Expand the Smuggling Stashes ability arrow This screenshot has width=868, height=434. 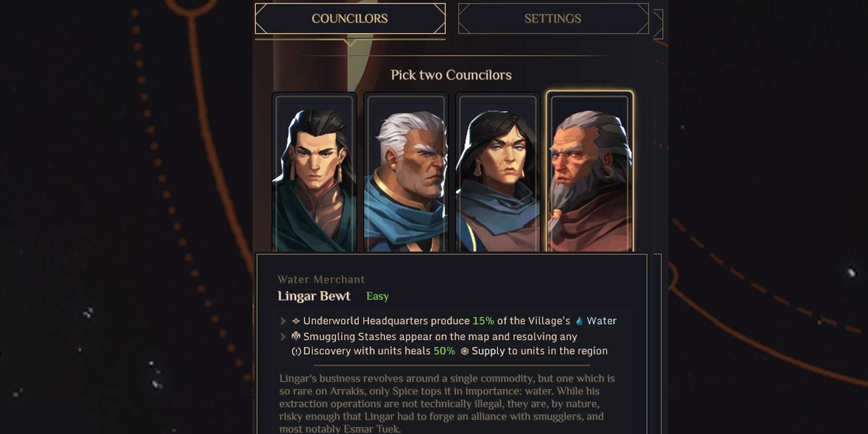click(x=283, y=337)
